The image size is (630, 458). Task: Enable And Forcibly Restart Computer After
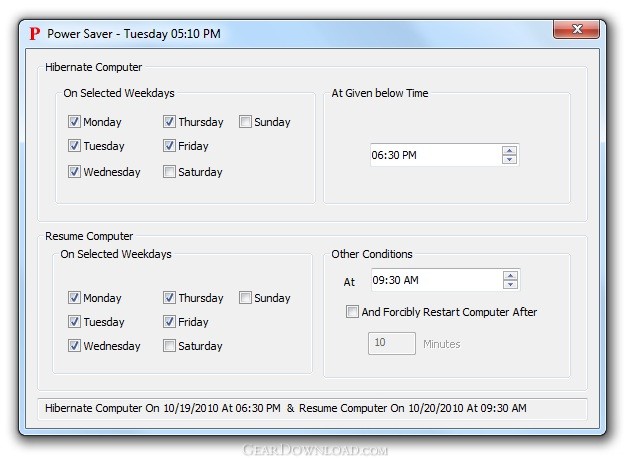[x=352, y=312]
